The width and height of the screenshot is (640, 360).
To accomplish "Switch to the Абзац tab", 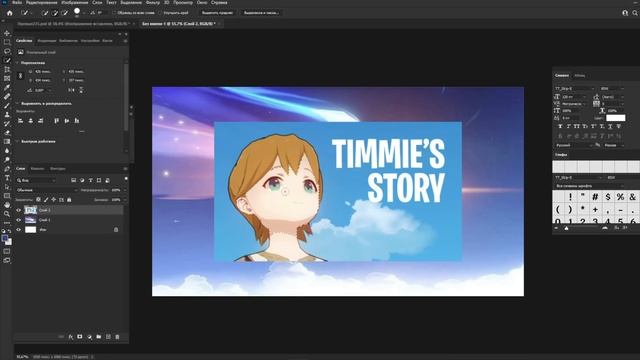I will pyautogui.click(x=580, y=76).
